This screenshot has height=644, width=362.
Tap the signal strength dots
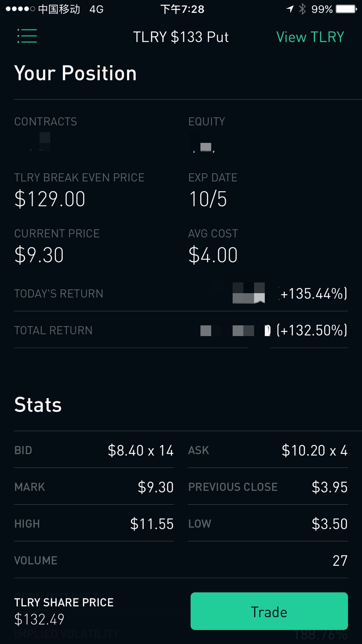point(20,9)
